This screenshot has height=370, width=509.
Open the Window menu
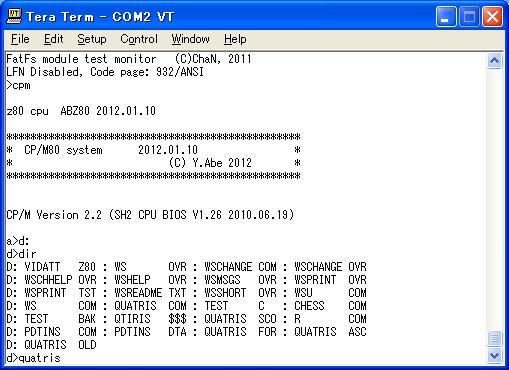pos(190,39)
